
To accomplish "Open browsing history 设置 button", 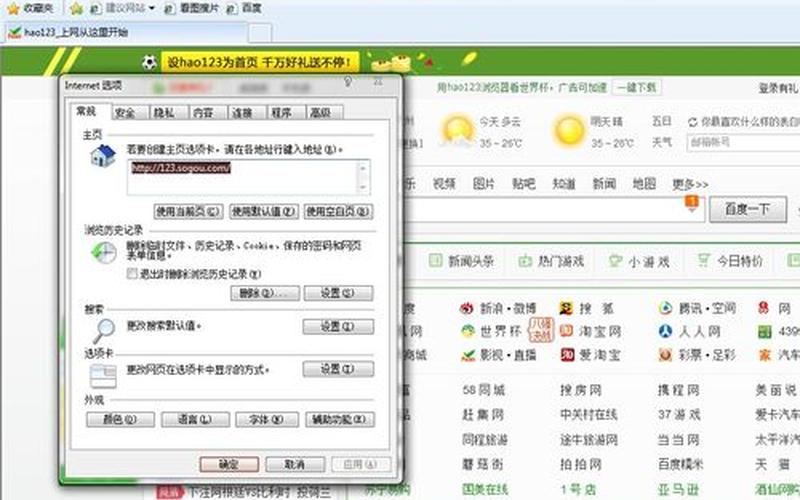I will pyautogui.click(x=338, y=293).
